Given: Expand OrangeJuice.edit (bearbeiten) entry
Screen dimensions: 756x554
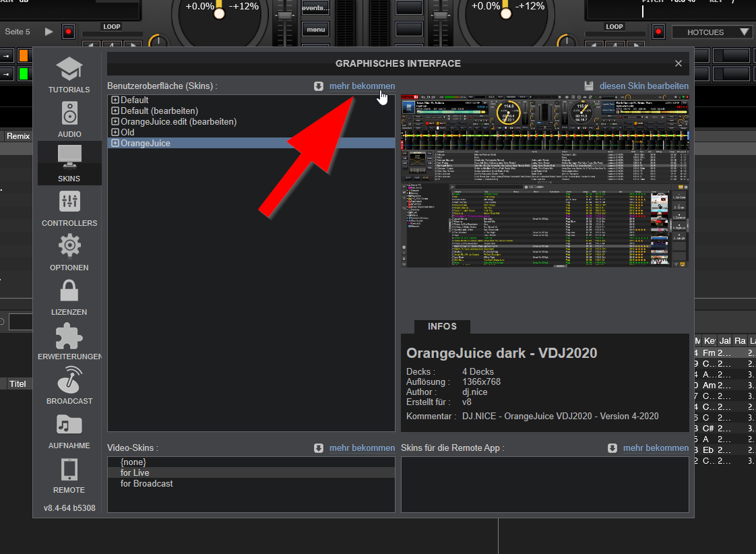Looking at the screenshot, I should [x=115, y=121].
